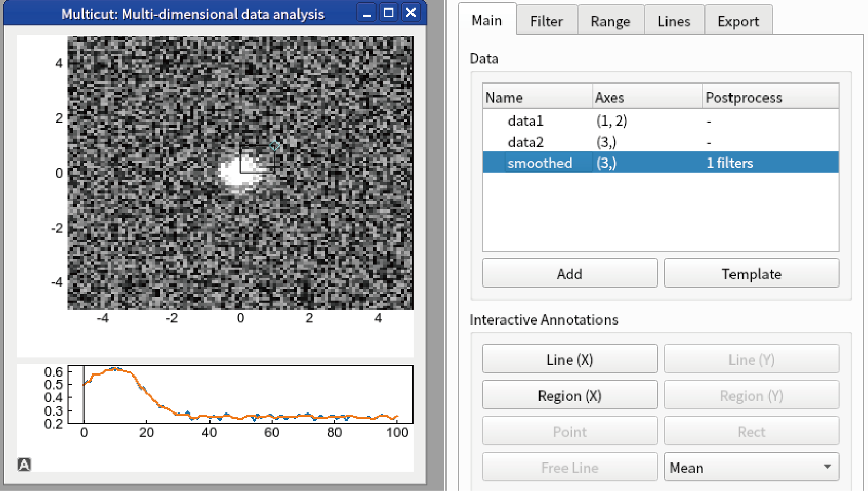Maximize the Multicut window
This screenshot has width=868, height=491.
[x=388, y=13]
